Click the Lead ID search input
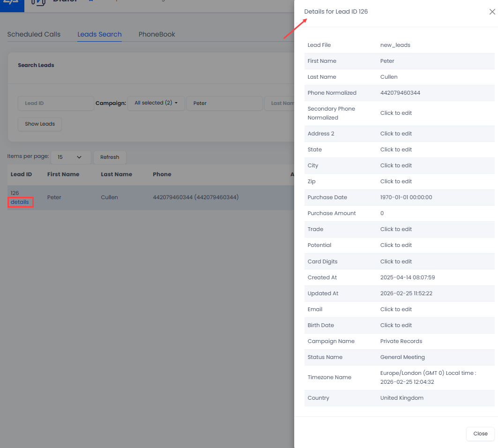This screenshot has width=498, height=448. click(x=55, y=103)
